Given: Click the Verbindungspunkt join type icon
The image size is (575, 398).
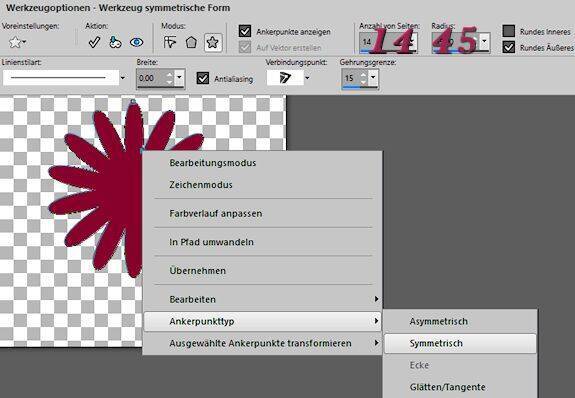Looking at the screenshot, I should point(285,78).
